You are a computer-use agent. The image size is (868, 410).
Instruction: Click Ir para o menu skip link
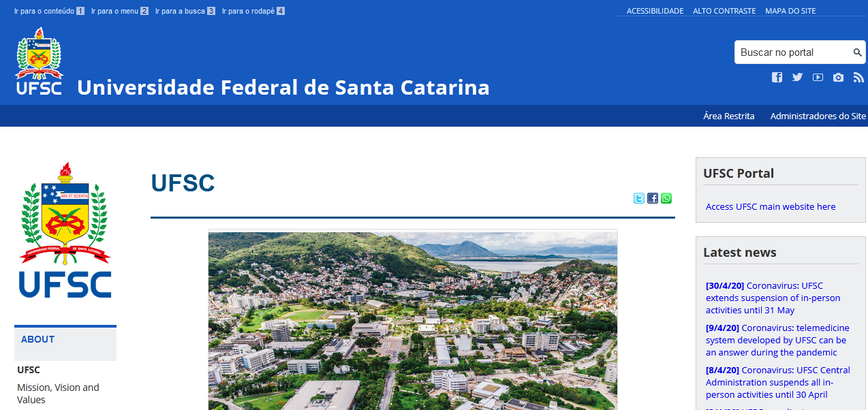[x=119, y=11]
